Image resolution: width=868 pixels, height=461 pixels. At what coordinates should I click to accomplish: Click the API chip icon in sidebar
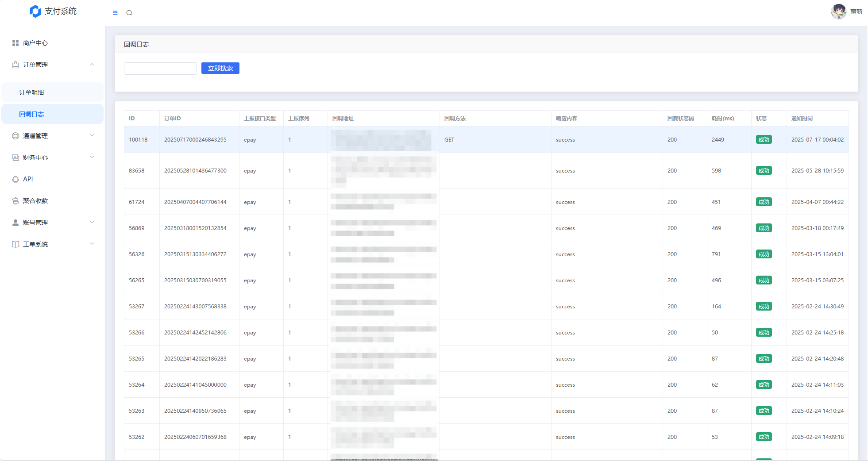click(15, 179)
